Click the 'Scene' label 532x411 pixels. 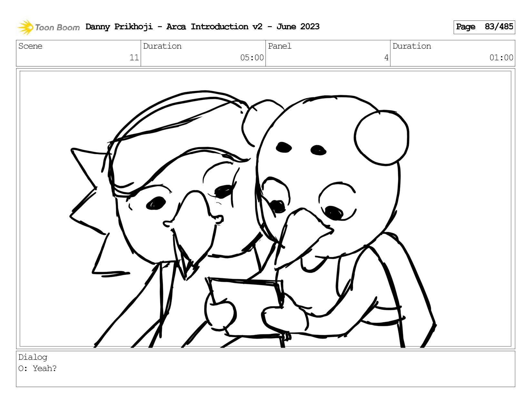30,46
